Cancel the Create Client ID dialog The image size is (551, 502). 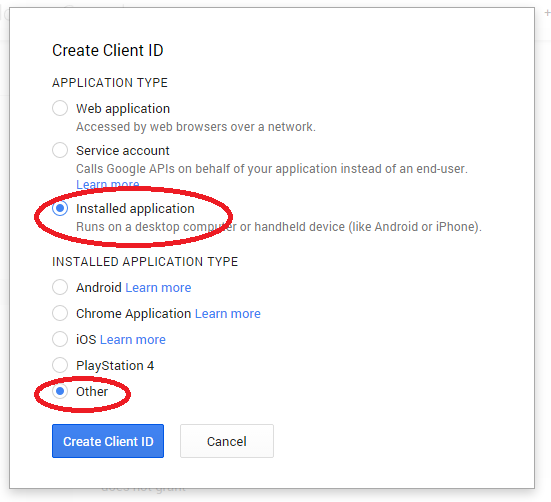(227, 441)
